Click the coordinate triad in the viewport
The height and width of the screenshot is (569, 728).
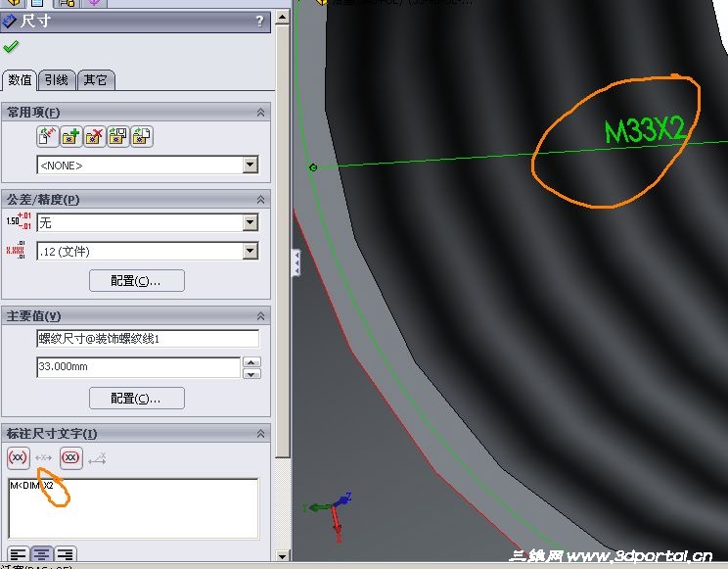pos(328,516)
